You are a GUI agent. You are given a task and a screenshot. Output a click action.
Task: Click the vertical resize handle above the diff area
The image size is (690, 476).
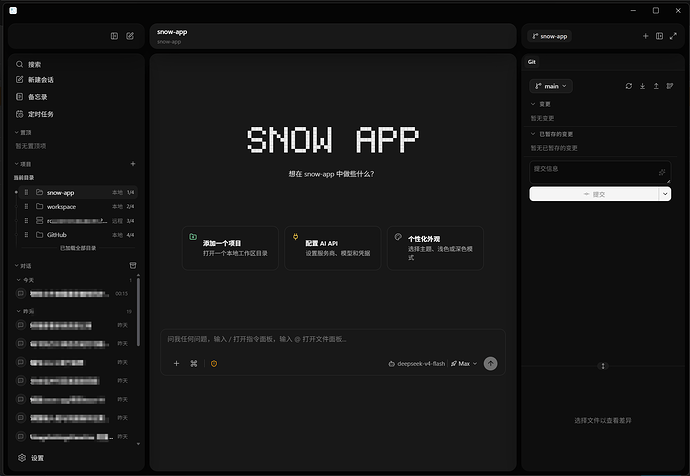(603, 366)
